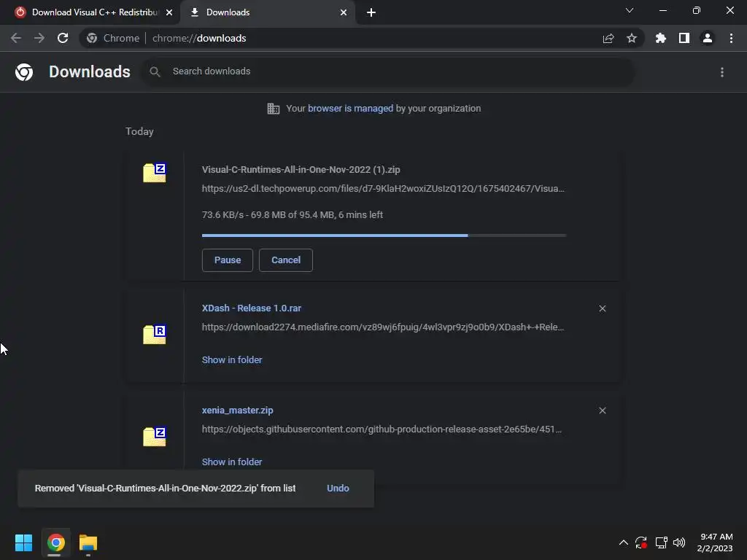Open the tab search dropdown chevron

coord(630,10)
